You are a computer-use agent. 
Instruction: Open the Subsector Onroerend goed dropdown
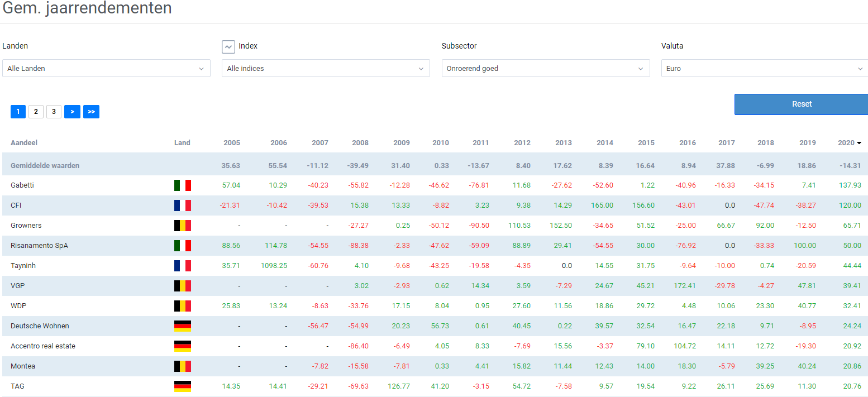545,69
